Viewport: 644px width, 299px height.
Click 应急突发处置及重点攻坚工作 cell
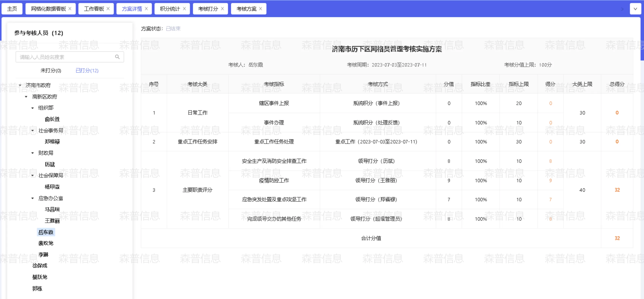[274, 199]
